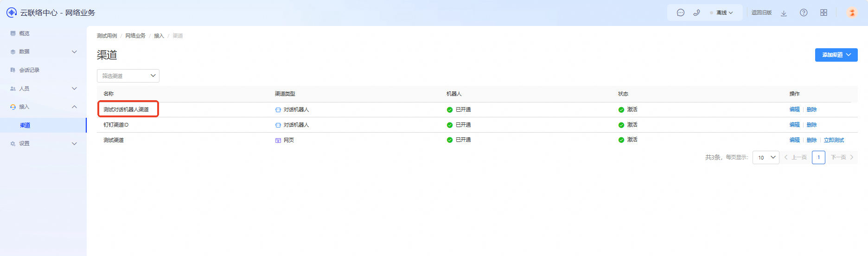Click the 下一页 pagination button

pos(842,158)
